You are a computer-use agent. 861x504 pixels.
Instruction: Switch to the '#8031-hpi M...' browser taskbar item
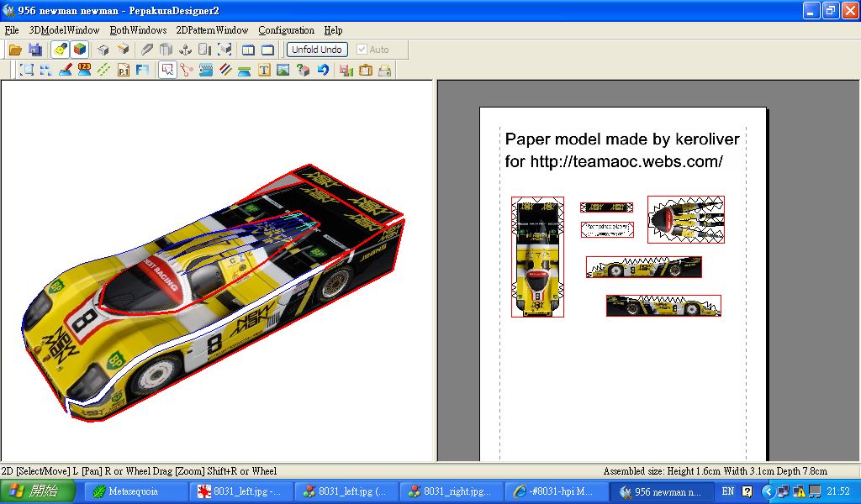point(556,491)
